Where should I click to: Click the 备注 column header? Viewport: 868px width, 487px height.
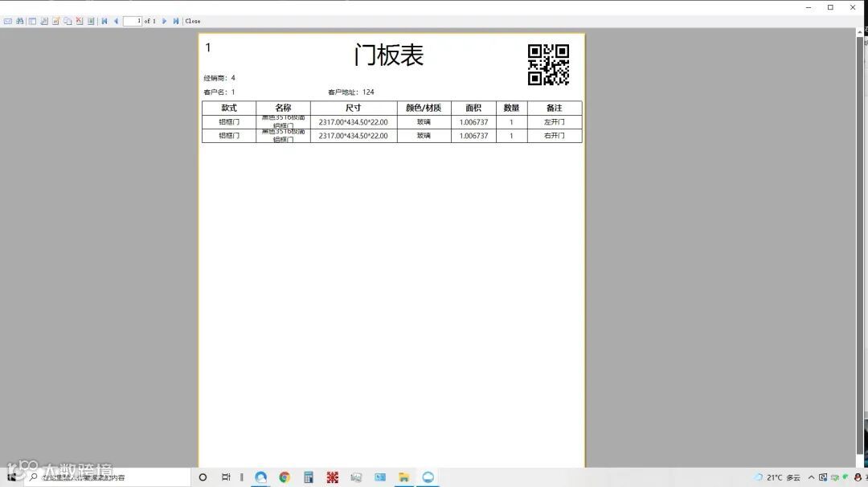click(x=554, y=108)
